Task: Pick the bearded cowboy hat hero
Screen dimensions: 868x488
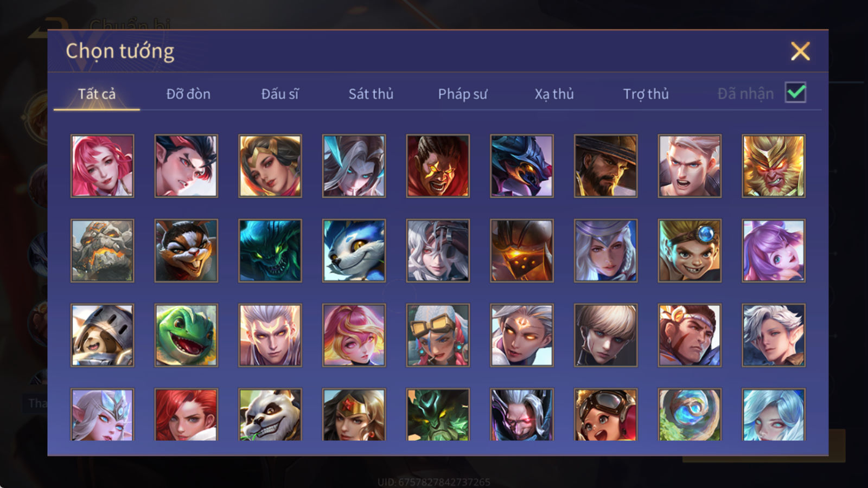Action: click(x=605, y=166)
